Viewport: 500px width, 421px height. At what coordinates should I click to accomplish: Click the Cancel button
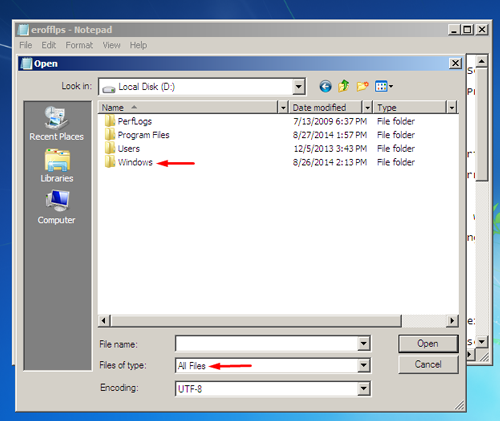[428, 364]
